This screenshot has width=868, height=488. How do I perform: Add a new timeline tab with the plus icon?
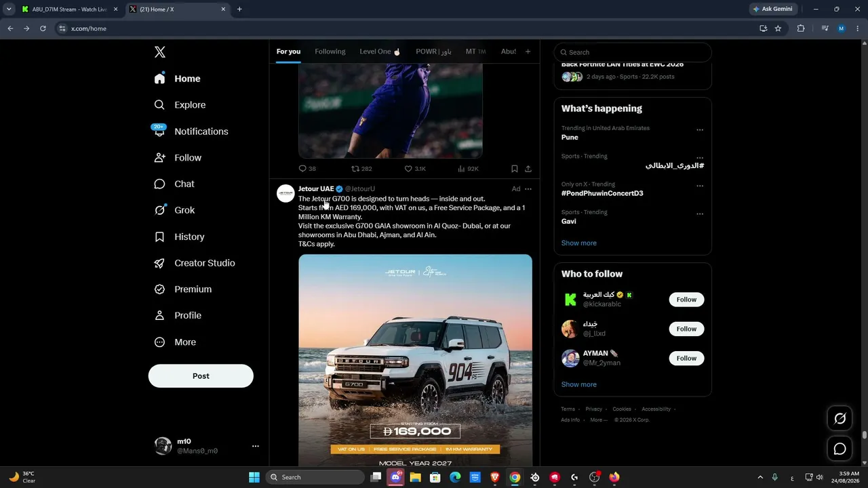(528, 52)
